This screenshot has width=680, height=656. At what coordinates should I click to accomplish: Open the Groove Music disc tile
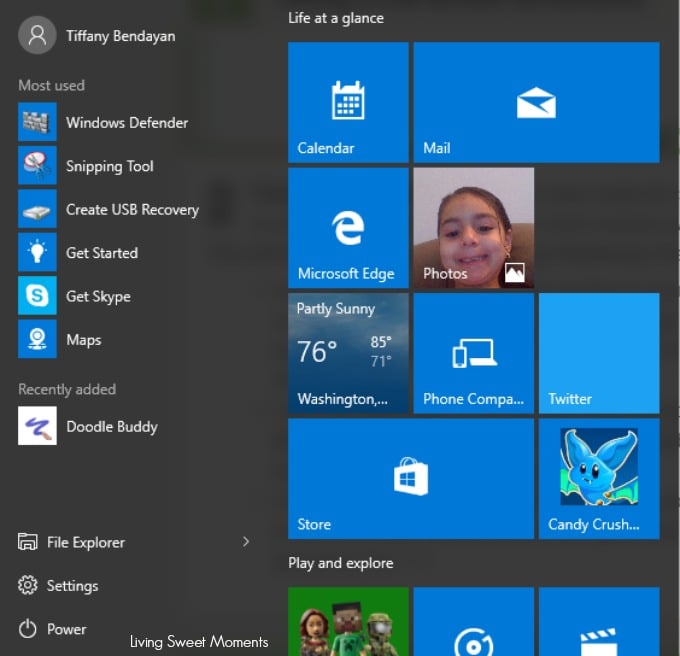474,621
